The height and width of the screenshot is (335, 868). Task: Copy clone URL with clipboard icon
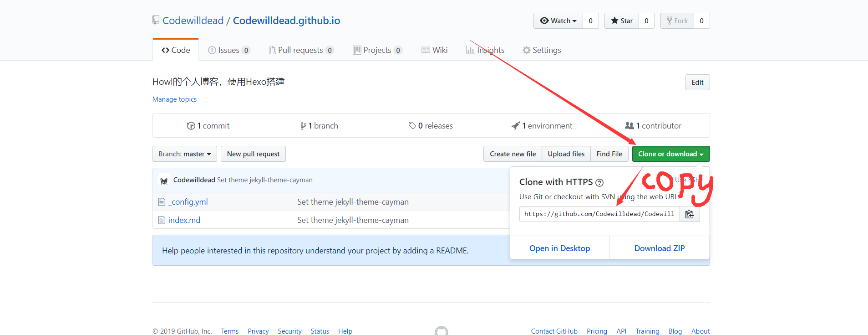690,214
